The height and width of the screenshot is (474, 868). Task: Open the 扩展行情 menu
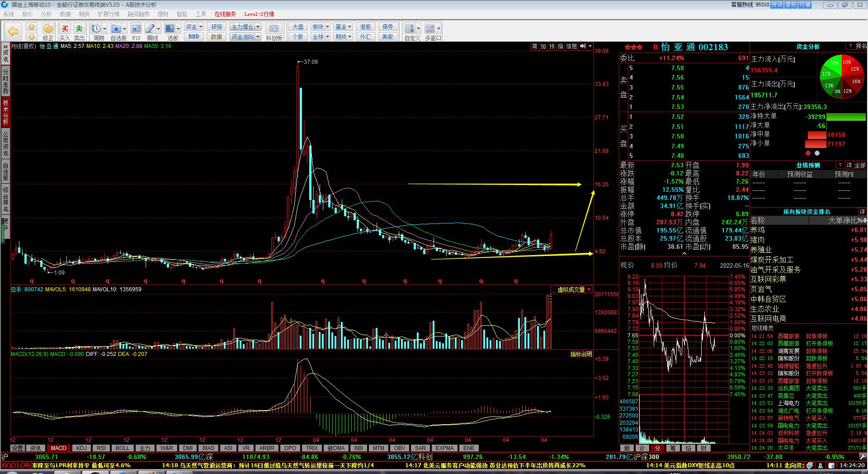[x=109, y=14]
